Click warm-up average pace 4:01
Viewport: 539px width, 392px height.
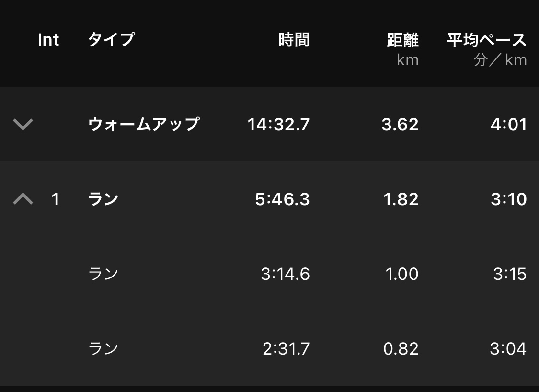(x=508, y=125)
